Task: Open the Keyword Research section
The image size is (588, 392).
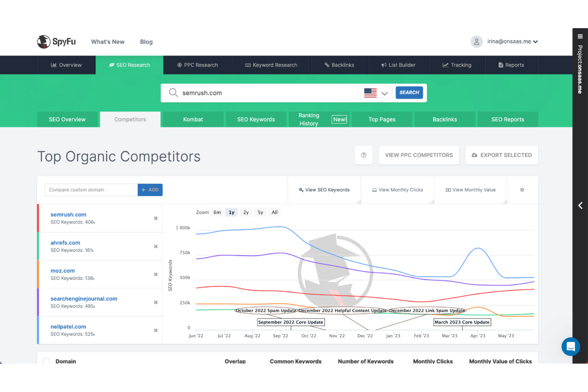Action: tap(271, 65)
